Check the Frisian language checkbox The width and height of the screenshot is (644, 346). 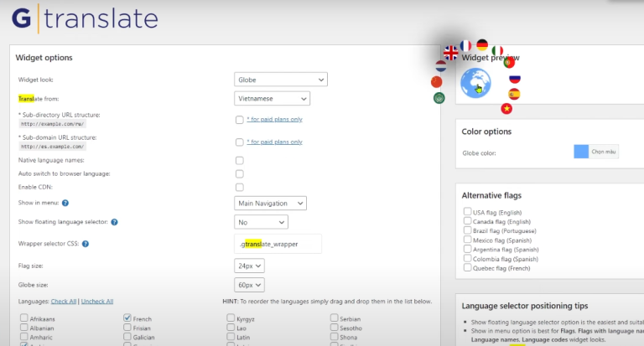(x=127, y=327)
